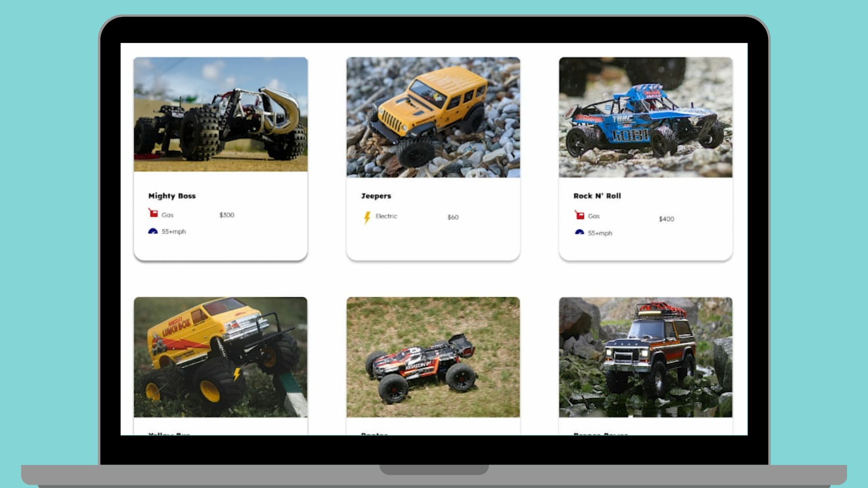
Task: Click the speedometer icon on Rock N' Roll card
Action: 579,233
